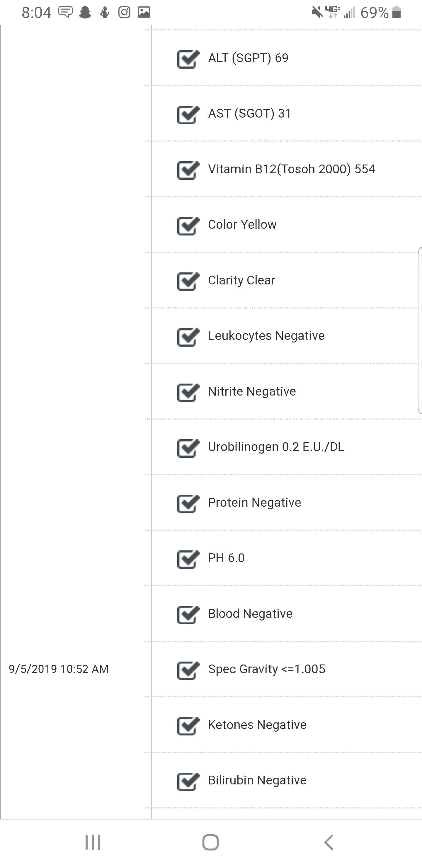The width and height of the screenshot is (422, 868).
Task: Tap the Instagram notification icon
Action: (x=124, y=13)
